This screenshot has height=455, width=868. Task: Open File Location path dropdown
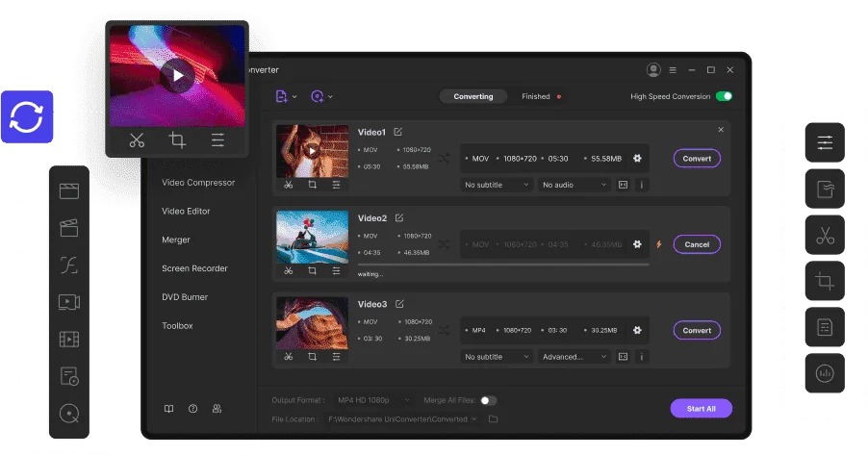(x=402, y=419)
